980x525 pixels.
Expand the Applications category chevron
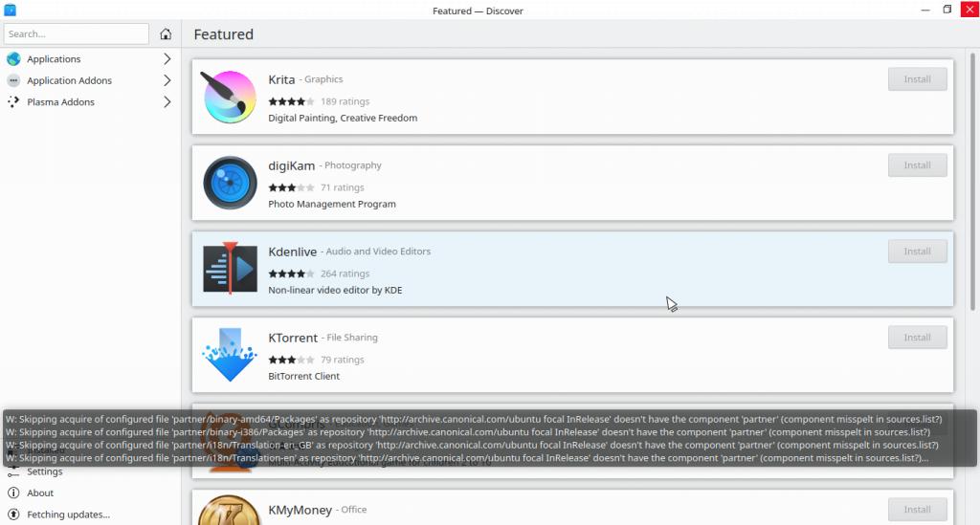coord(167,58)
